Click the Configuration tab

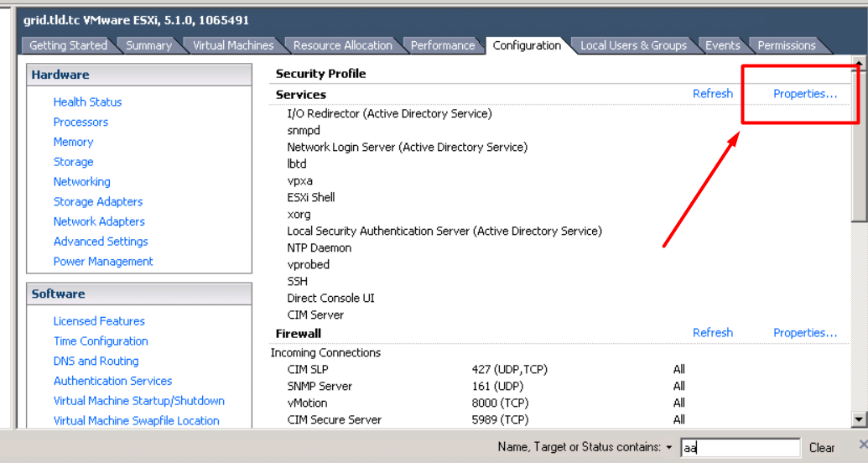click(x=527, y=45)
